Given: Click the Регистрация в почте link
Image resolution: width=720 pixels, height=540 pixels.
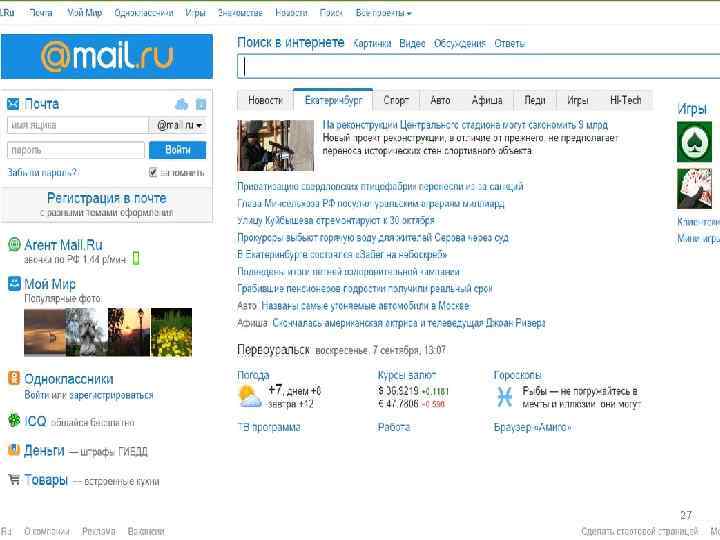Looking at the screenshot, I should [x=107, y=198].
